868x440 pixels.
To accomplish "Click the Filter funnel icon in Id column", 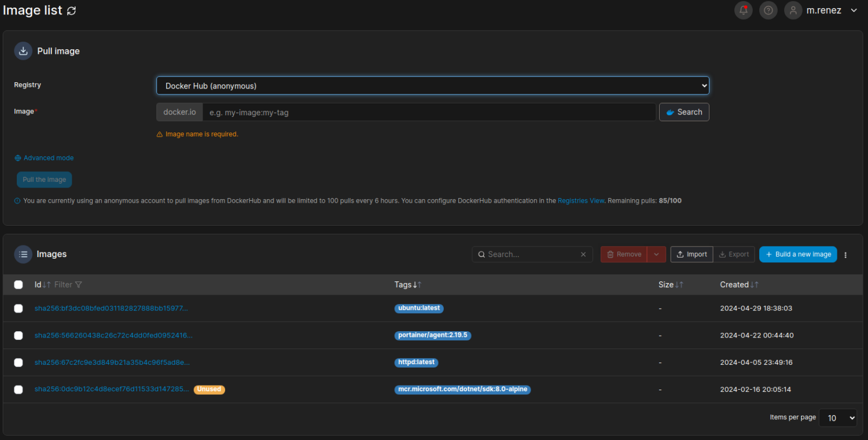I will [79, 285].
